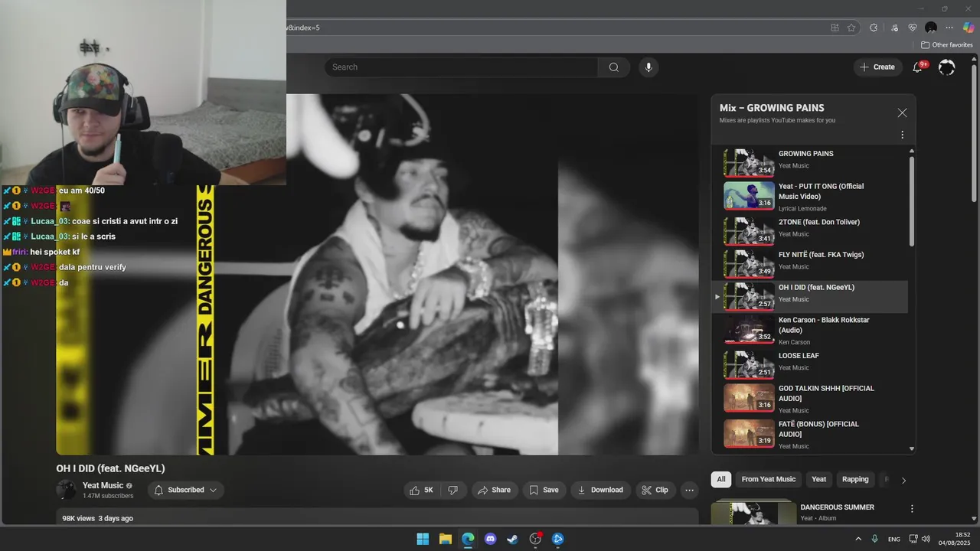Click the YouTube search magnifier button
This screenshot has height=551, width=980.
tap(613, 67)
